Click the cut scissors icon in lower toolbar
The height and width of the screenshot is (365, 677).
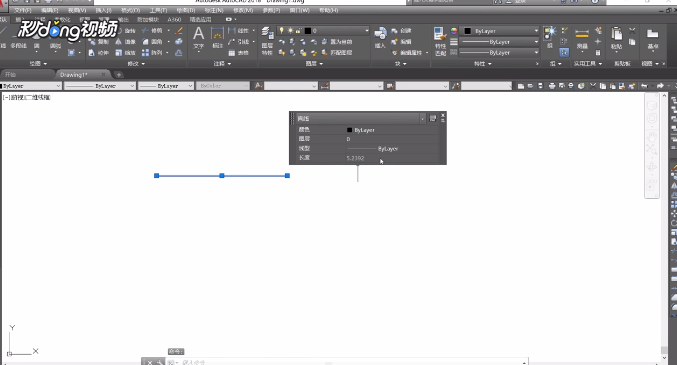(593, 86)
